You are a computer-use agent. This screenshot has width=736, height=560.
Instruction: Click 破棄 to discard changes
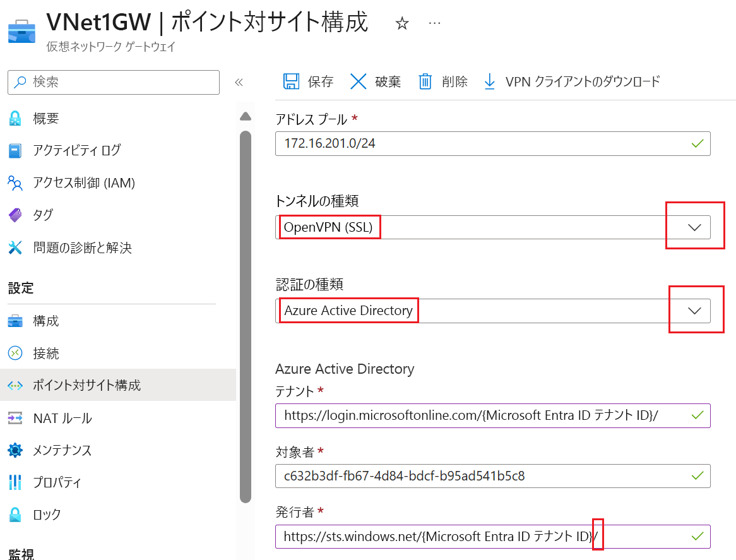tap(376, 81)
